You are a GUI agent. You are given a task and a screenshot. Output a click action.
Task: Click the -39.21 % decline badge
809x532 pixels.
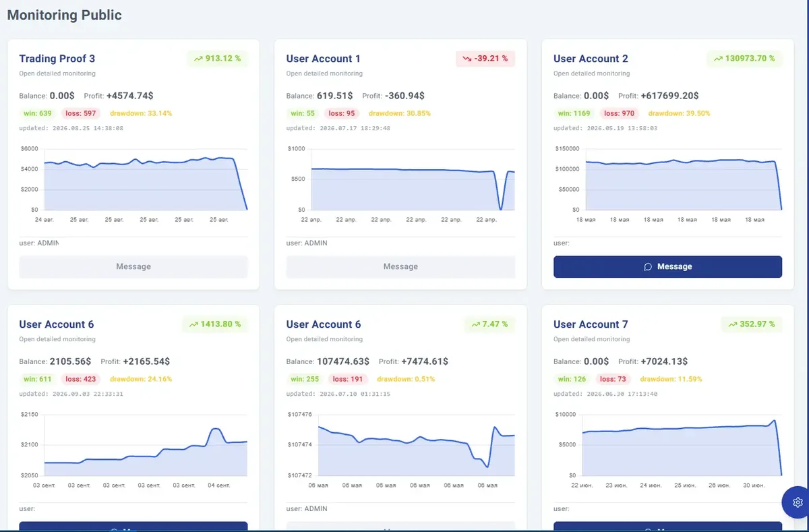point(485,59)
